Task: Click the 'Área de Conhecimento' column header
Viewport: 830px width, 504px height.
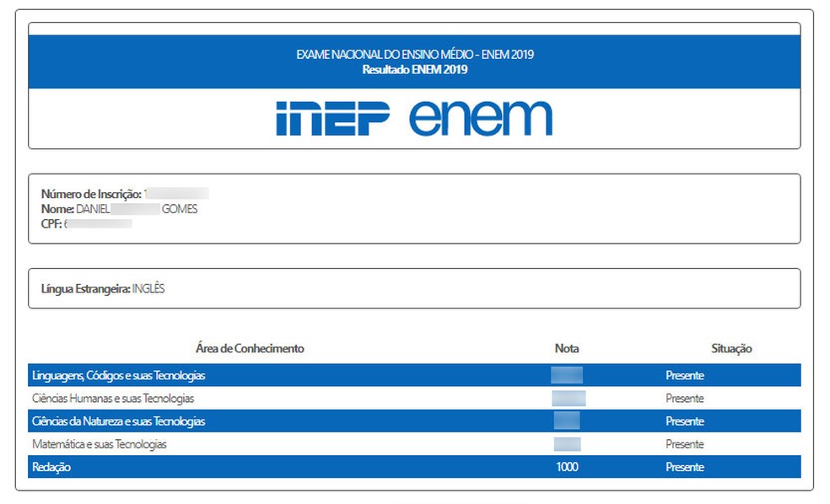Action: [250, 349]
